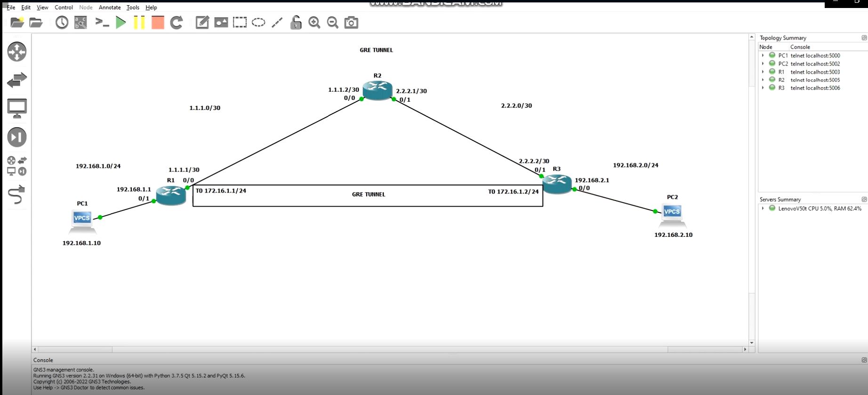Click the canvas horizontal scrollbar
Viewport: 868px width, 395px height.
point(390,349)
